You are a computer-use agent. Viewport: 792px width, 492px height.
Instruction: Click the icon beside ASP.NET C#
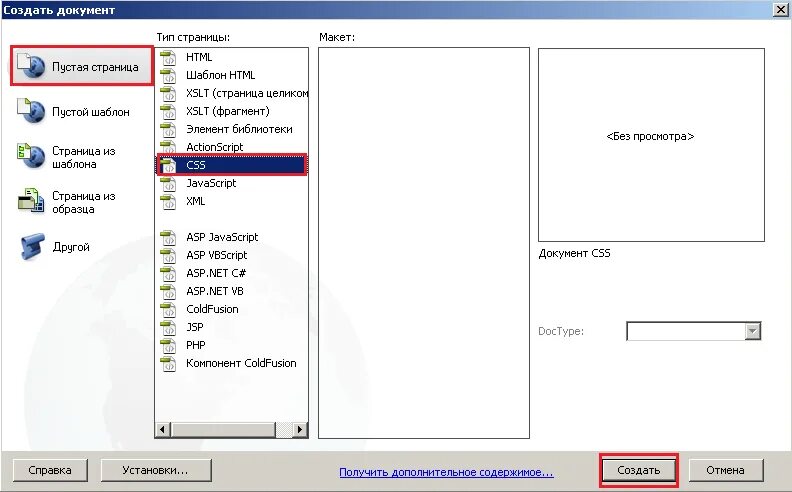coord(168,273)
